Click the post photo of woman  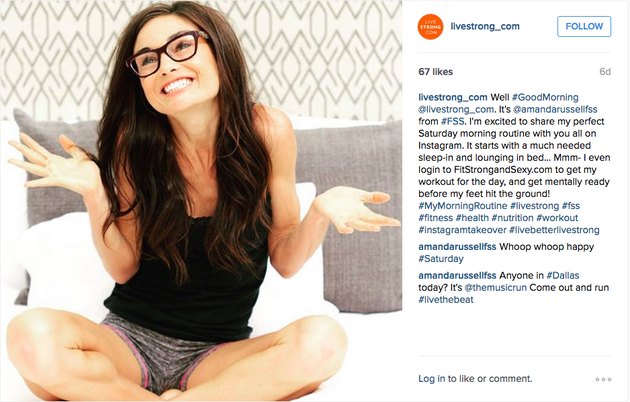pyautogui.click(x=201, y=201)
